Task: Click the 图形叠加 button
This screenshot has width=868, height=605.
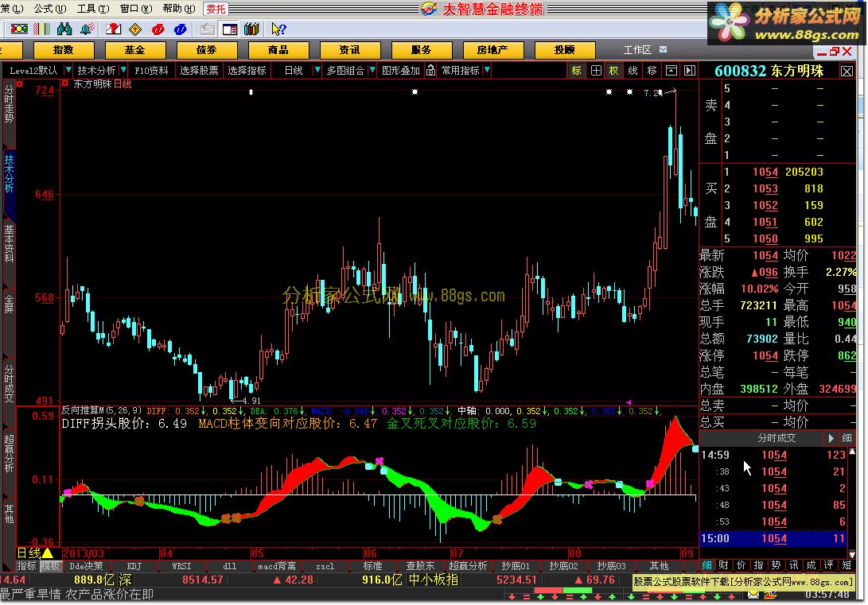Action: pyautogui.click(x=401, y=70)
